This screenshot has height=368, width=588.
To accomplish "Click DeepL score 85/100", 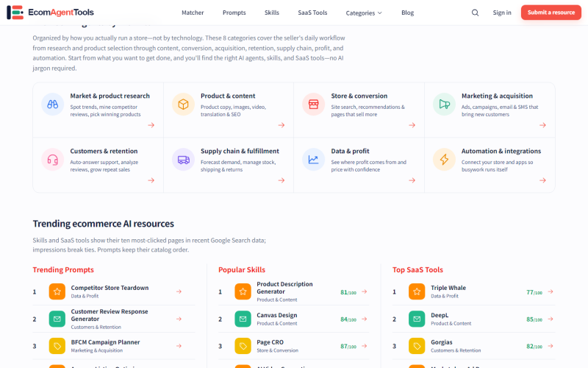I will click(x=534, y=319).
